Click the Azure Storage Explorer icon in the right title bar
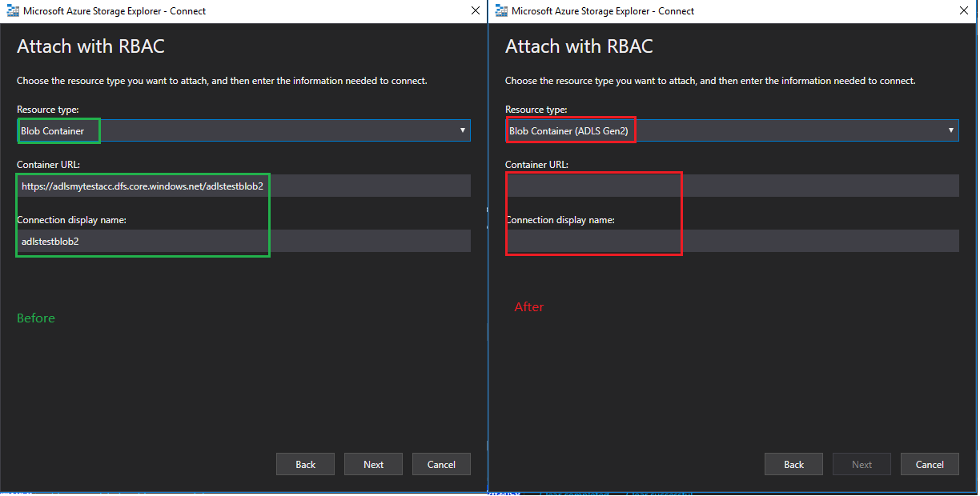The height and width of the screenshot is (496, 980). click(500, 10)
